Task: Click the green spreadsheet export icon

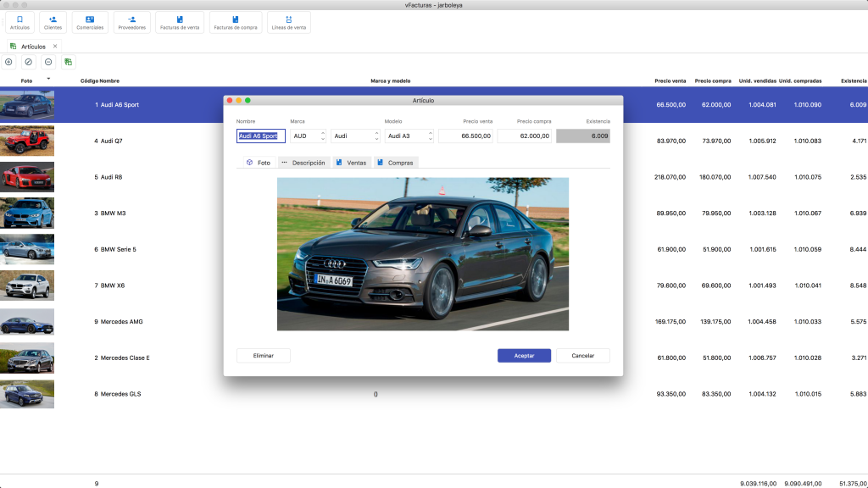Action: point(68,62)
